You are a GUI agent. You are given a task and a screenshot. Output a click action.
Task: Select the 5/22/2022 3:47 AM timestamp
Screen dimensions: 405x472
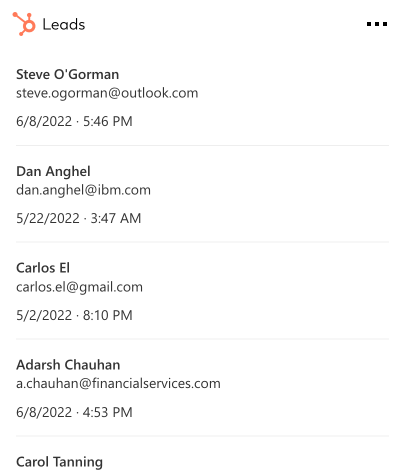coord(79,218)
